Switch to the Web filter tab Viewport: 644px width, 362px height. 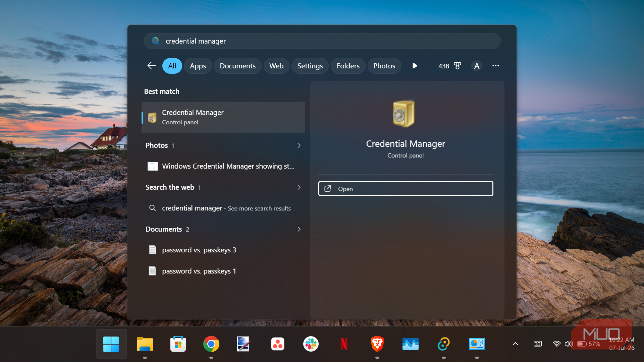[x=276, y=66]
